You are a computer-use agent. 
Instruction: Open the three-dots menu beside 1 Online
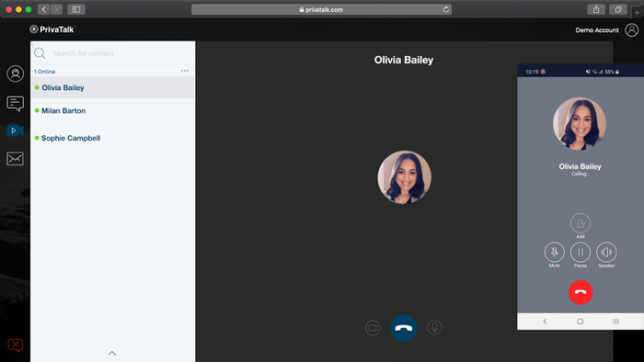point(185,71)
